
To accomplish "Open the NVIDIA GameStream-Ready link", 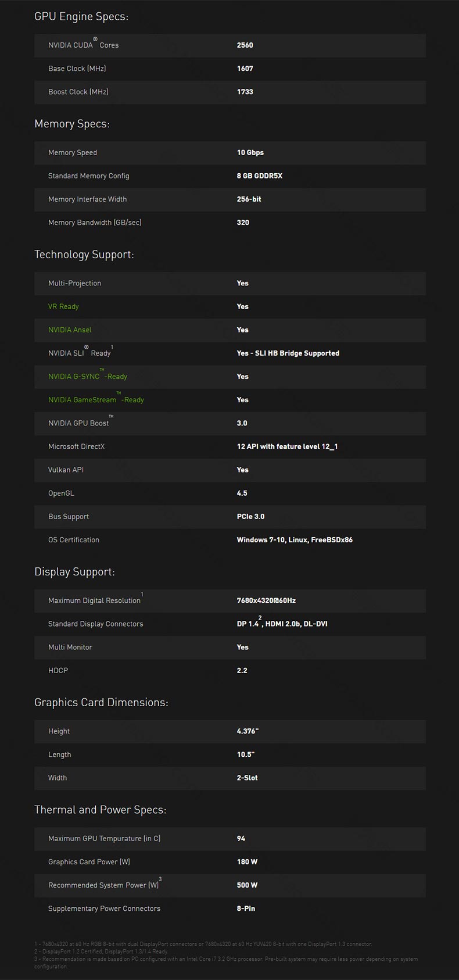I will [96, 399].
